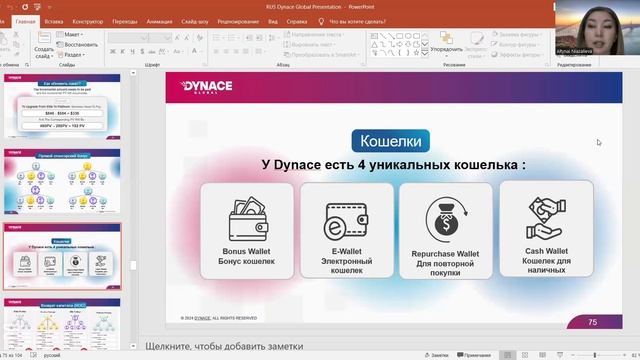This screenshot has width=640, height=360.
Task: Click Выровнять текст button
Action: point(310,44)
